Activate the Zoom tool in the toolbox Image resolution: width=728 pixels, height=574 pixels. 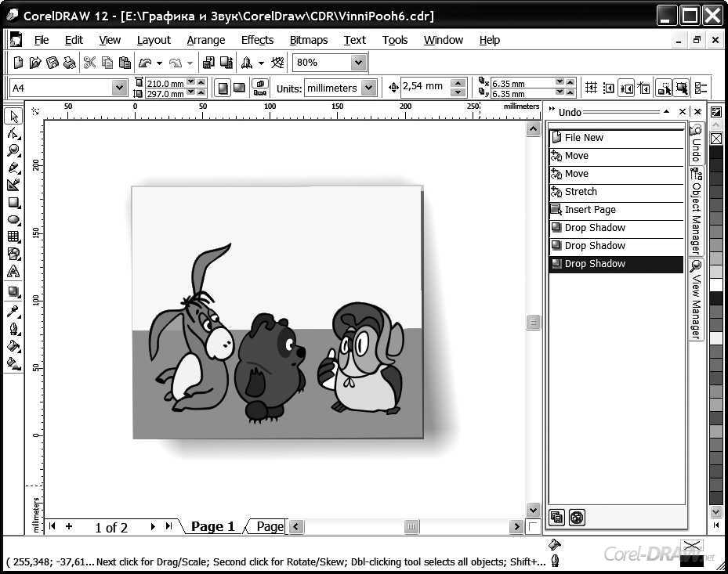(13, 150)
